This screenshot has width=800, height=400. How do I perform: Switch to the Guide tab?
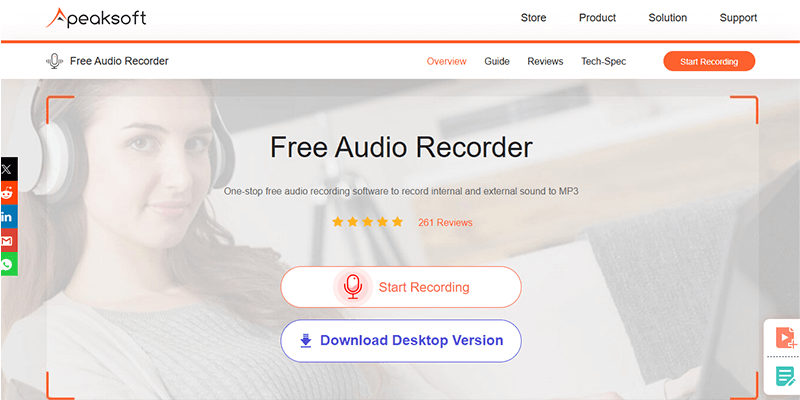pyautogui.click(x=497, y=61)
